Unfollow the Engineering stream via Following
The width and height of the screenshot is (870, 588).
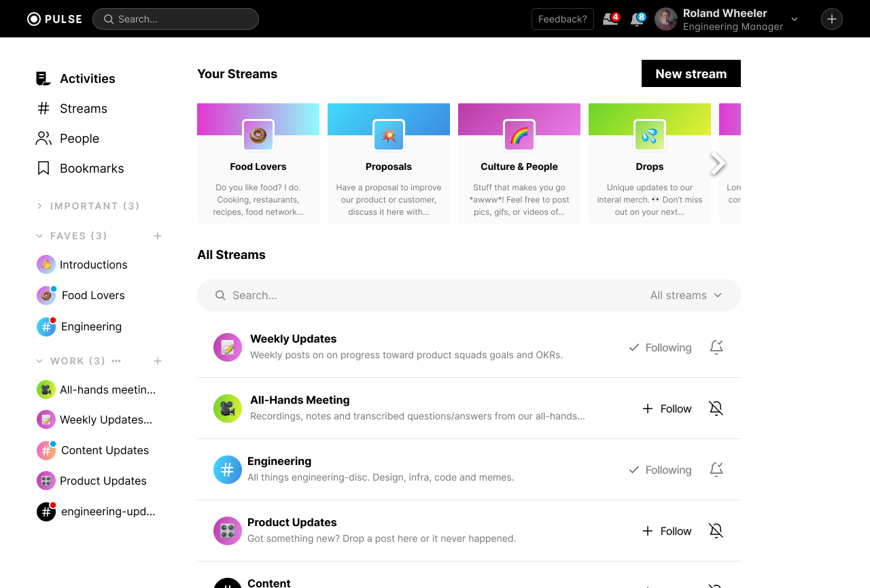(660, 470)
